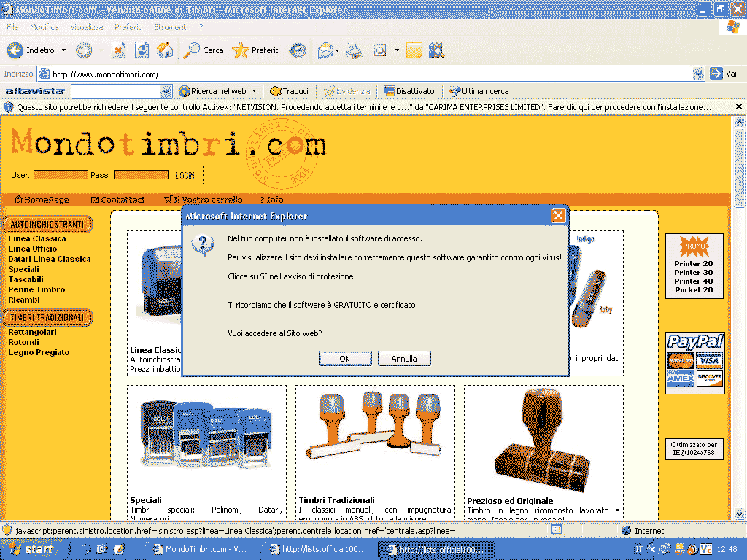Open Linea Ufficio category

pos(32,249)
